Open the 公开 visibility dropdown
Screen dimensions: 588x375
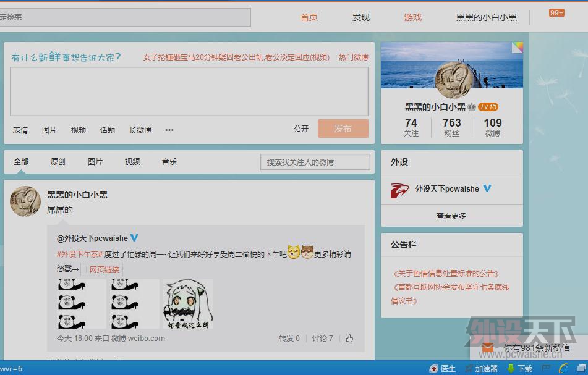tap(301, 129)
